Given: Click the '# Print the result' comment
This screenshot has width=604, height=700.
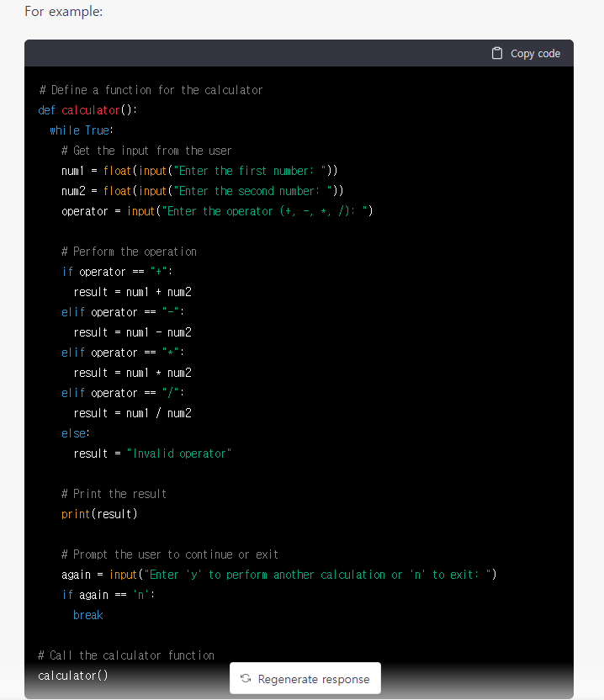Looking at the screenshot, I should click(114, 494).
